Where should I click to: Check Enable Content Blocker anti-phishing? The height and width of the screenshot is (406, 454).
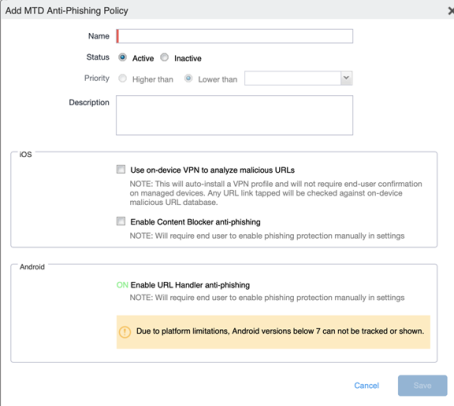click(x=121, y=221)
